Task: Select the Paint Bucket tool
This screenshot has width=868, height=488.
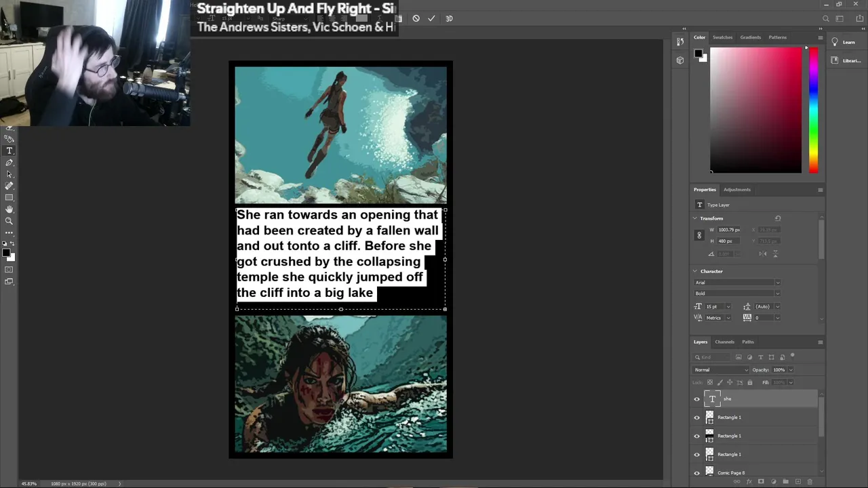Action: coord(9,138)
